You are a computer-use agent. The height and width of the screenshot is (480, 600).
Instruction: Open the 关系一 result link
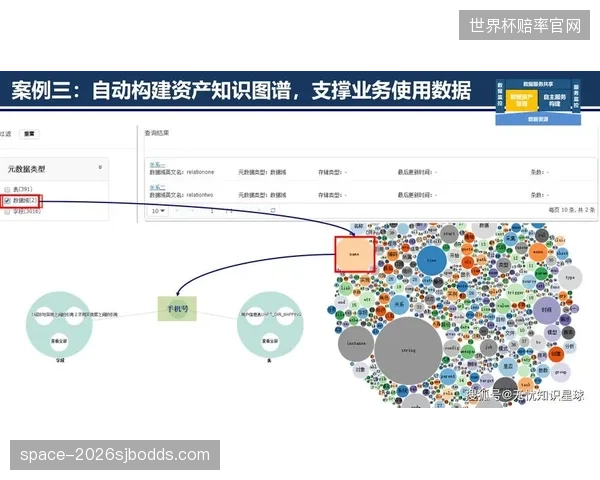[x=157, y=165]
